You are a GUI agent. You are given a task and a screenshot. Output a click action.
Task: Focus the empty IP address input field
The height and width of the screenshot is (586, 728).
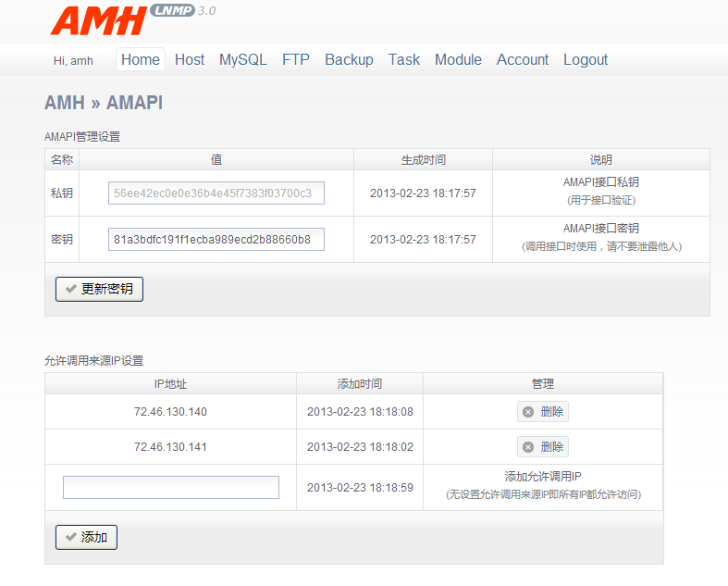(171, 487)
